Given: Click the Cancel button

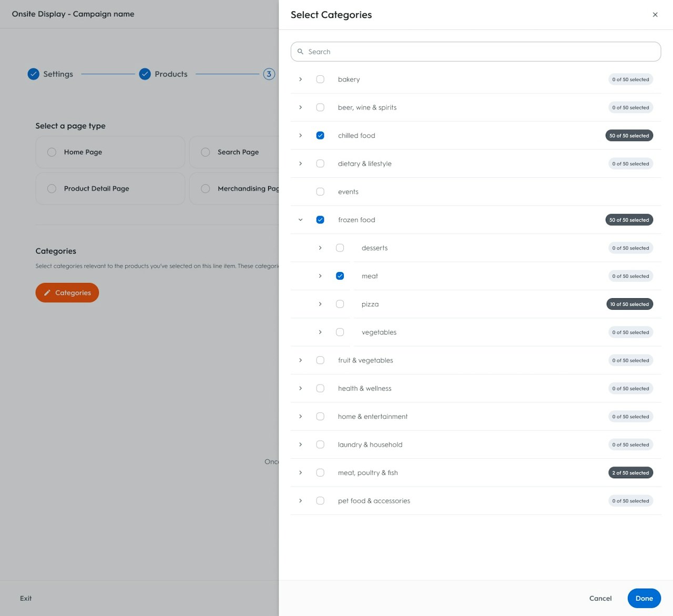Looking at the screenshot, I should pyautogui.click(x=600, y=598).
